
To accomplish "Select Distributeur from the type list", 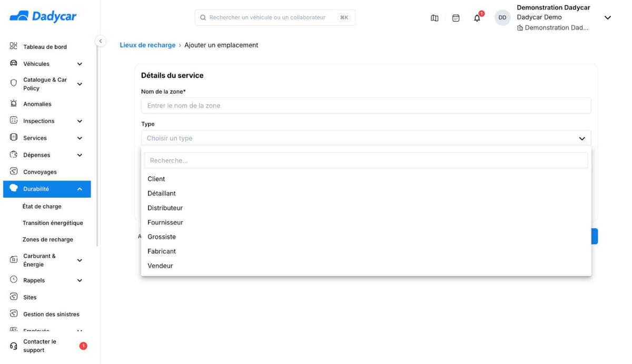I will pos(366,208).
